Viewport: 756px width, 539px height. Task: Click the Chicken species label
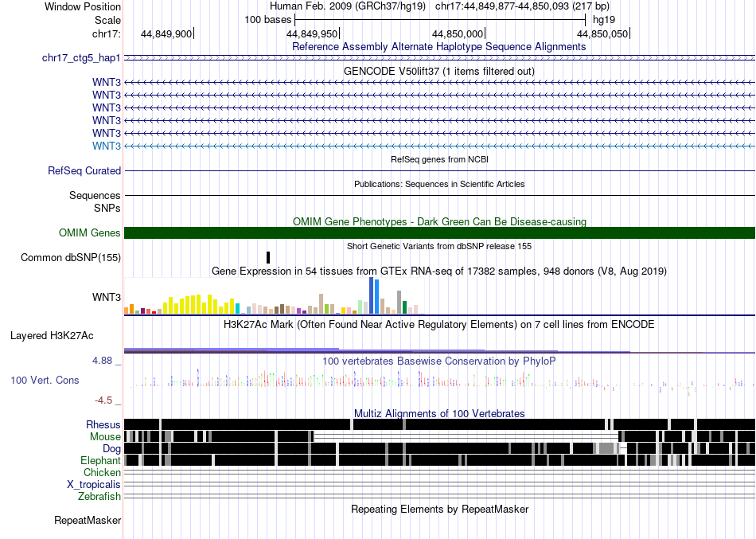tap(102, 472)
